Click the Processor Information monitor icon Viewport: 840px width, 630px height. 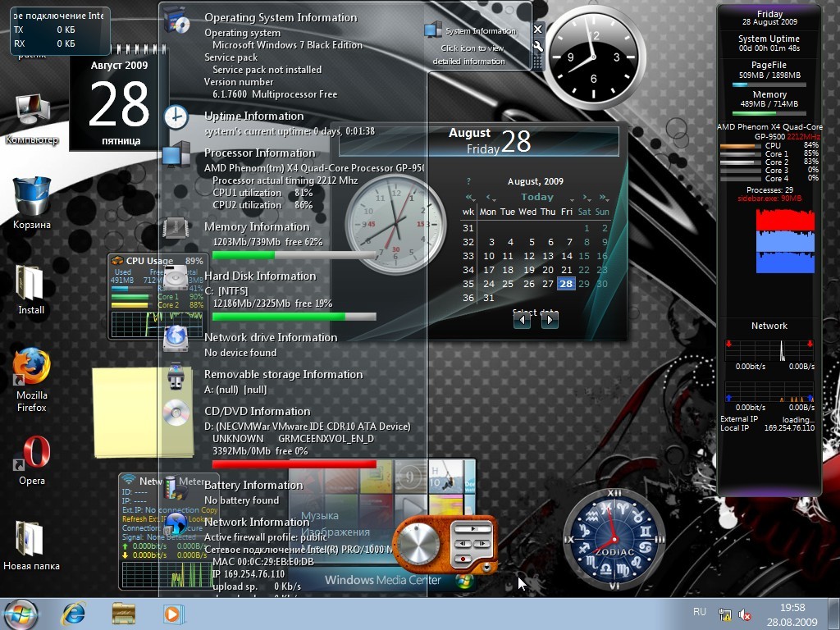176,155
